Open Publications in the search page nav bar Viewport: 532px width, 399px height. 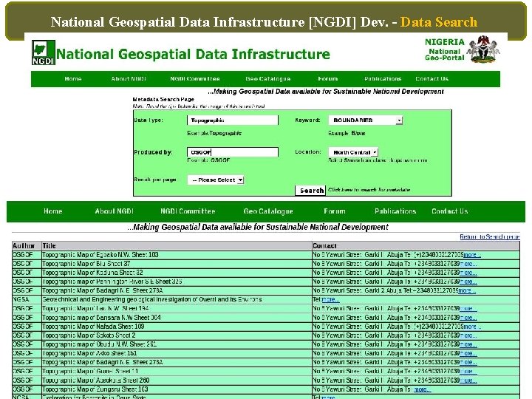tap(383, 79)
